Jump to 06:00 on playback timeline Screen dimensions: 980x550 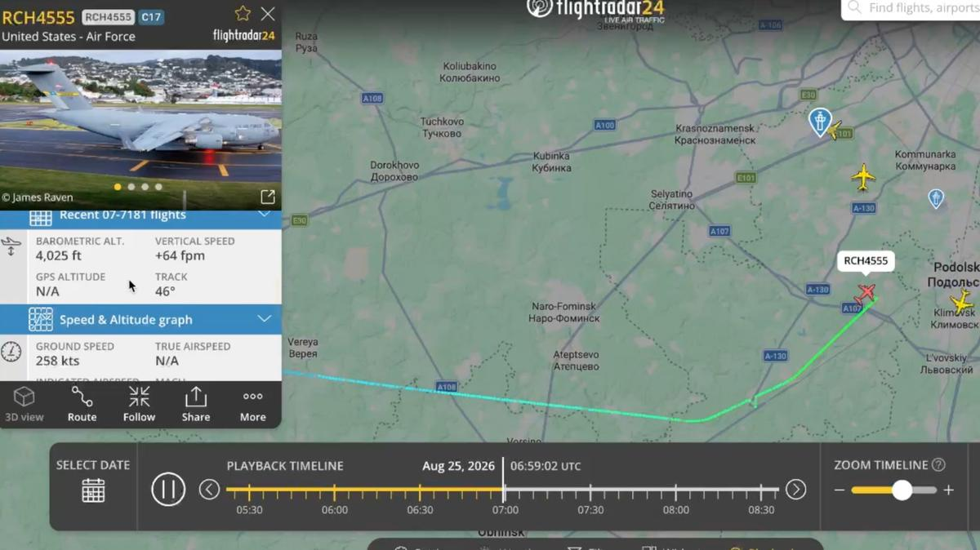334,509
